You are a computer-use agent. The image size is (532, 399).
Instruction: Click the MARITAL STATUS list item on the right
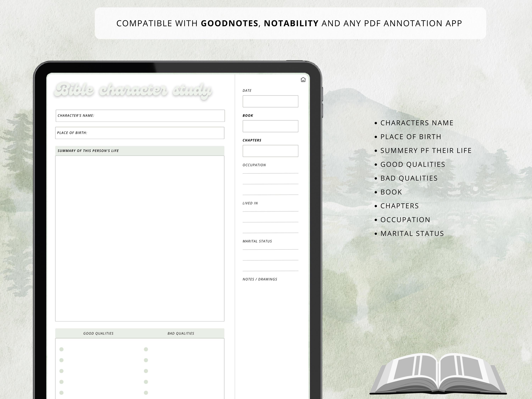point(412,233)
